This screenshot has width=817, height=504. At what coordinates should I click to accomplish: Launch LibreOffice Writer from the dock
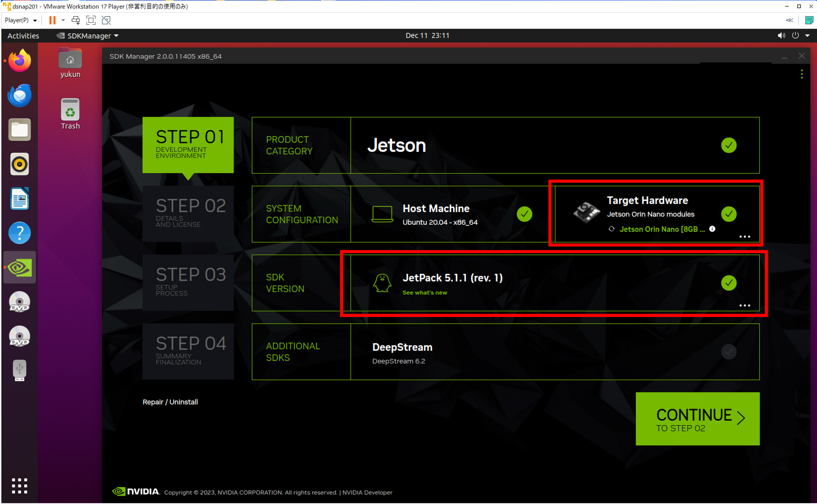[20, 199]
